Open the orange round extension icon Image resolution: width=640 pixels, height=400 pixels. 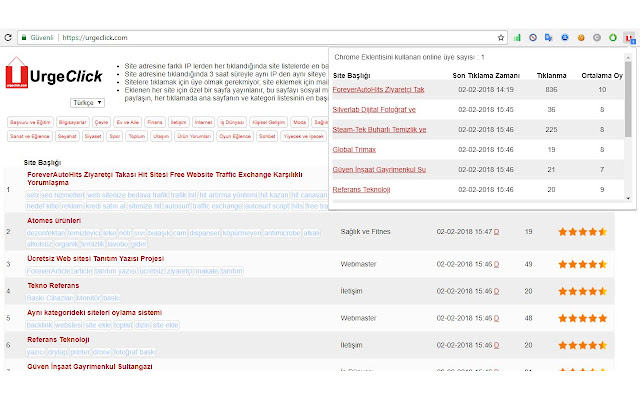pos(581,38)
